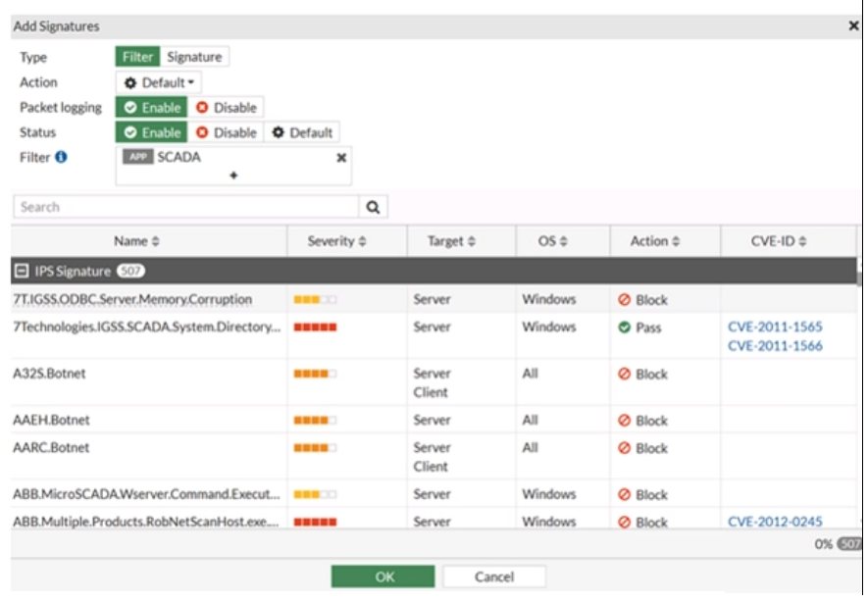Open the CVE-2012-0245 link

pyautogui.click(x=775, y=522)
